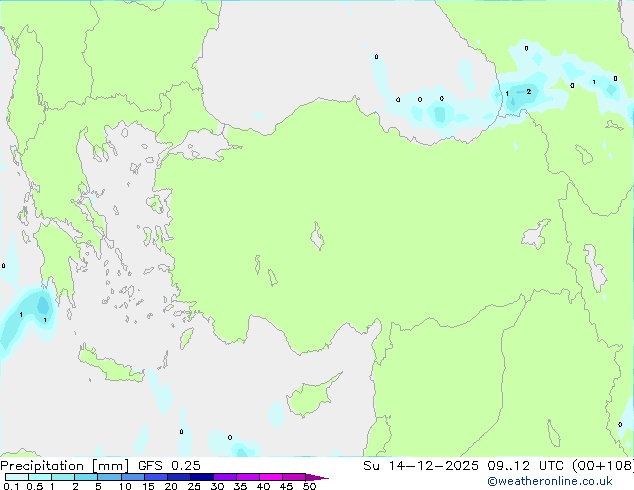Click the 'Precipitation [mm]' title text
This screenshot has width=634, height=490.
pyautogui.click(x=65, y=466)
